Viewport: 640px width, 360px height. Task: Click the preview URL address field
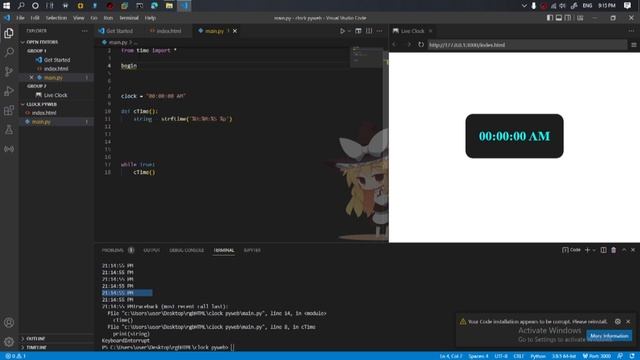tap(527, 45)
